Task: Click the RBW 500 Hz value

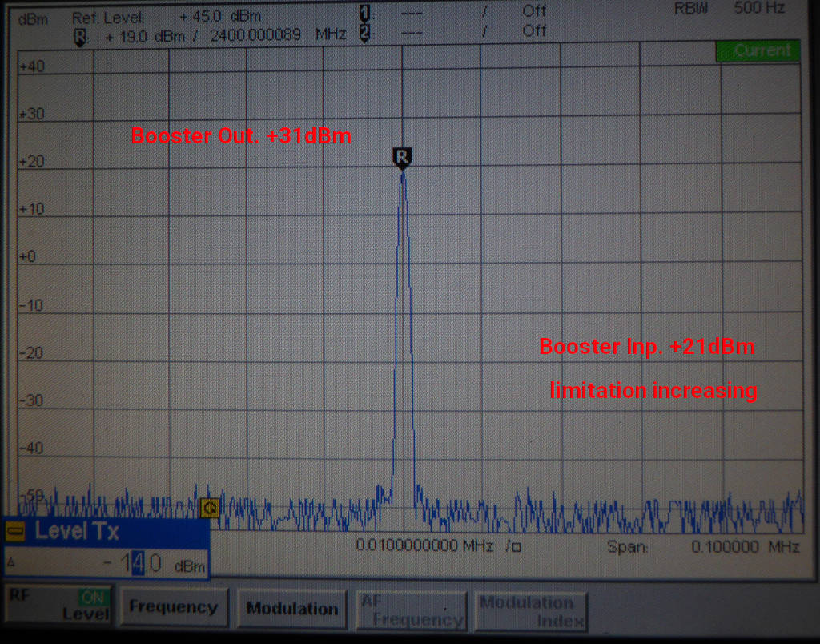Action: (x=759, y=8)
